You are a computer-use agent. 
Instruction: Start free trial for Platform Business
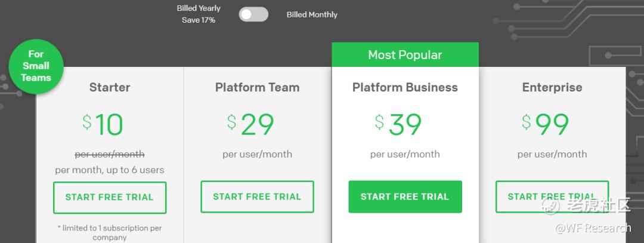(405, 196)
